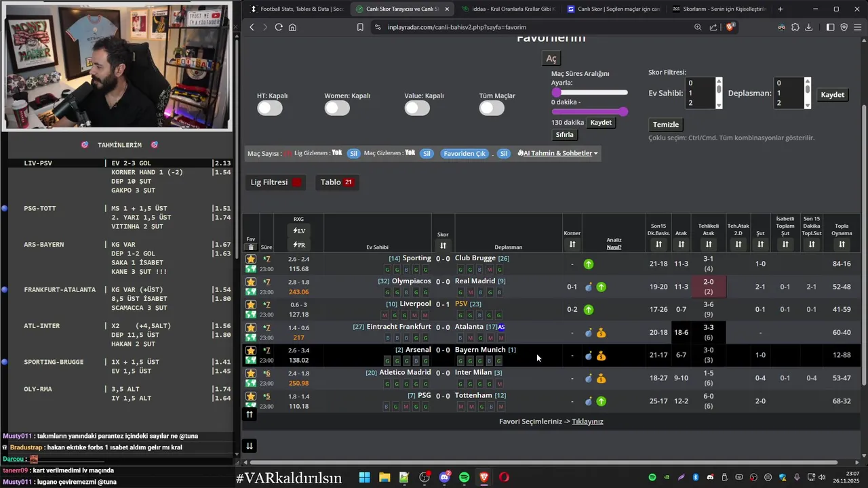Viewport: 868px width, 488px height.
Task: Open the browser home page
Action: pos(292,27)
